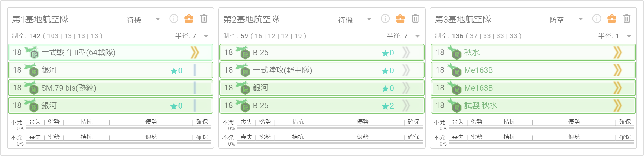Click the trash icon for 第2基地航空隊
The image size is (644, 156).
tap(415, 19)
